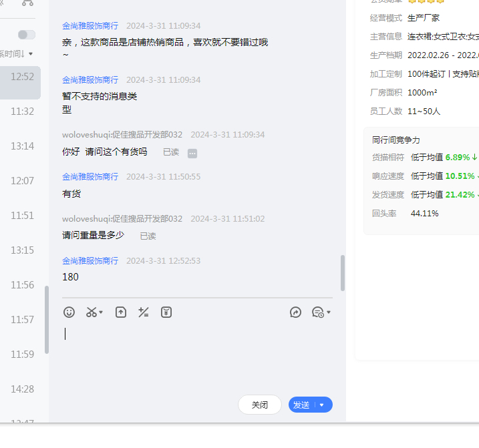
Task: Click into the message text input area
Action: click(x=197, y=354)
